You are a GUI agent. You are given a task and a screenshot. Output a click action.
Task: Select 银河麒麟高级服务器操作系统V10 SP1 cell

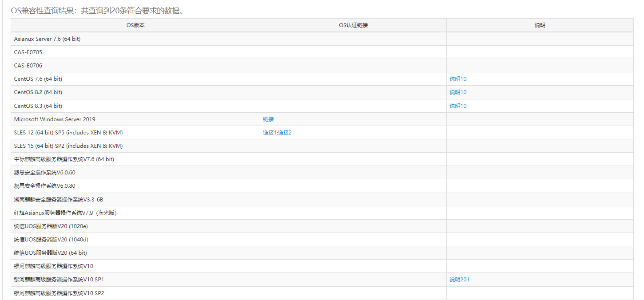point(135,280)
